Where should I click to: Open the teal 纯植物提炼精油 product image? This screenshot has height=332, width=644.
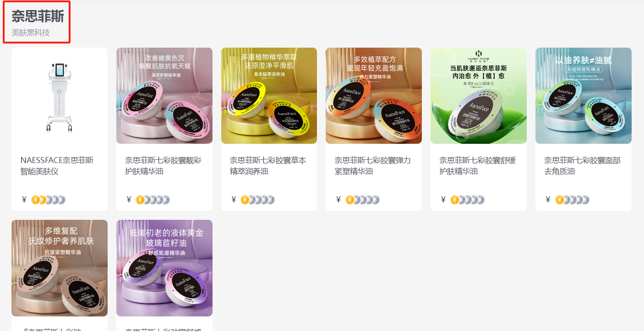[584, 96]
